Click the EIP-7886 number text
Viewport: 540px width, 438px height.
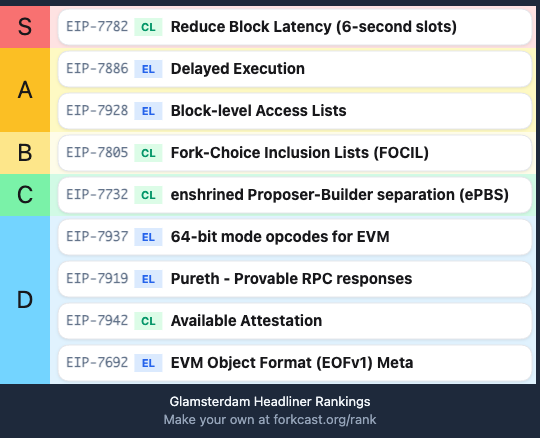[x=97, y=69]
